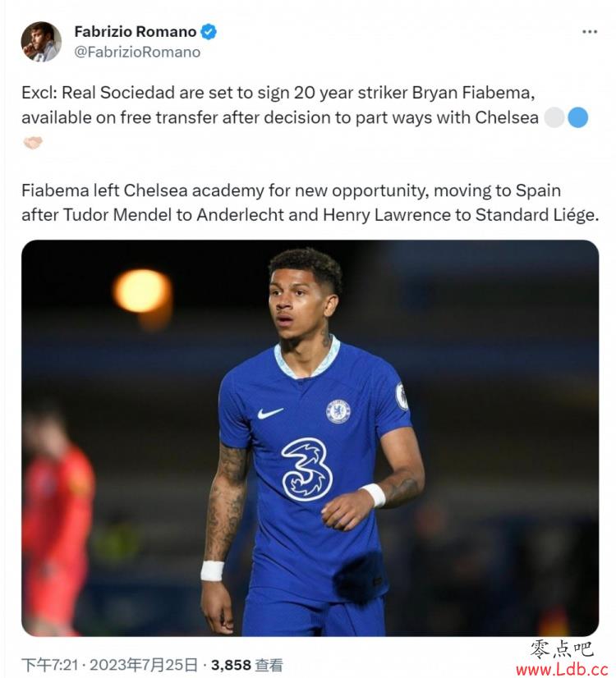This screenshot has width=616, height=678.
Task: Click the Fabrizio Romano display name
Action: pos(136,32)
